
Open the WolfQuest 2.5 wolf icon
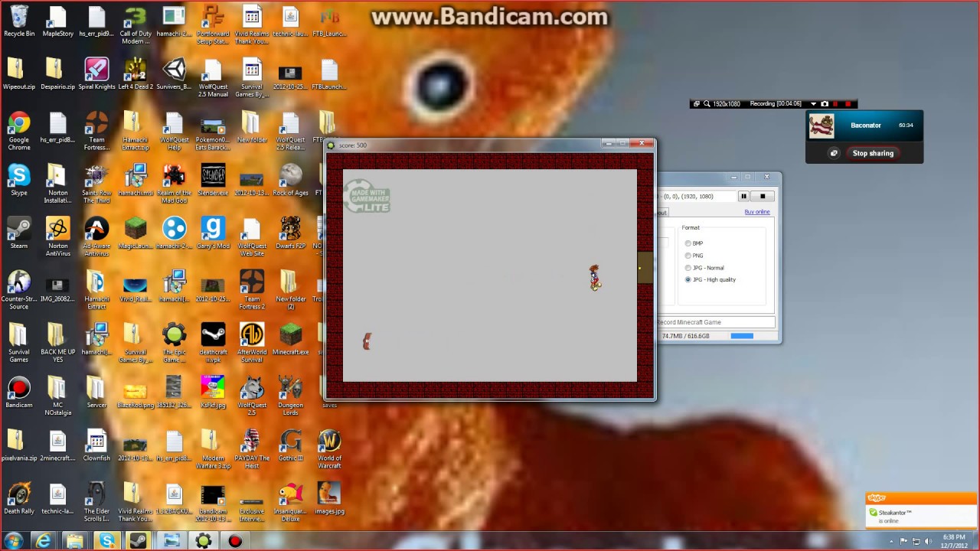252,396
